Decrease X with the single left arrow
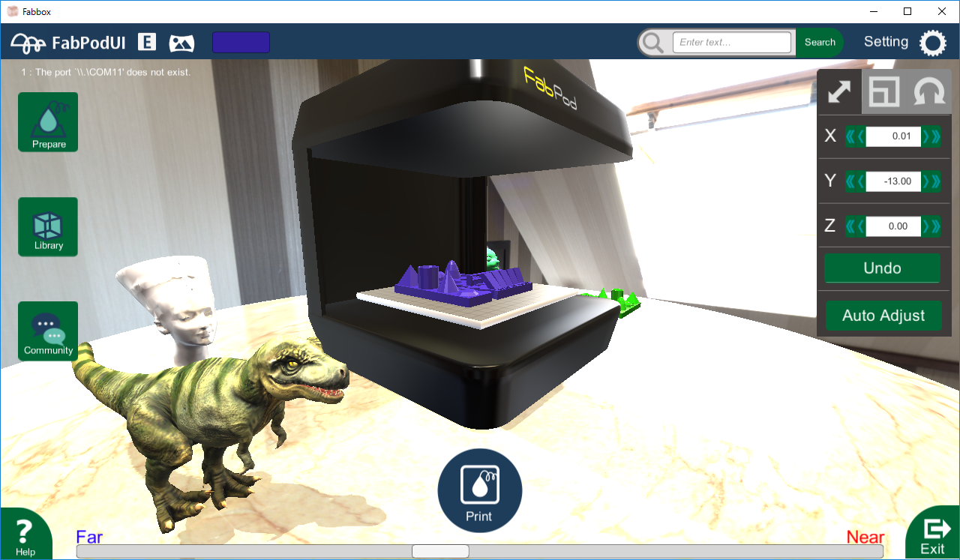Screen dimensions: 960x560 tap(860, 136)
